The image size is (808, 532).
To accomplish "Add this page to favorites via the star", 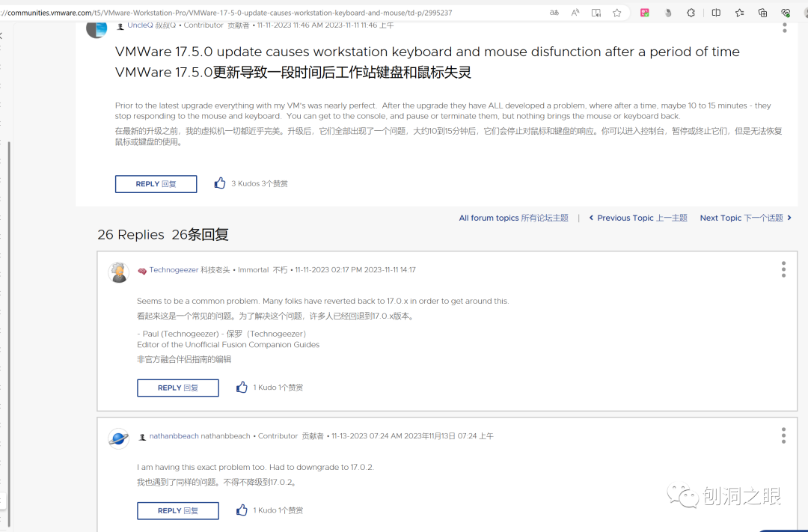I will click(x=617, y=13).
